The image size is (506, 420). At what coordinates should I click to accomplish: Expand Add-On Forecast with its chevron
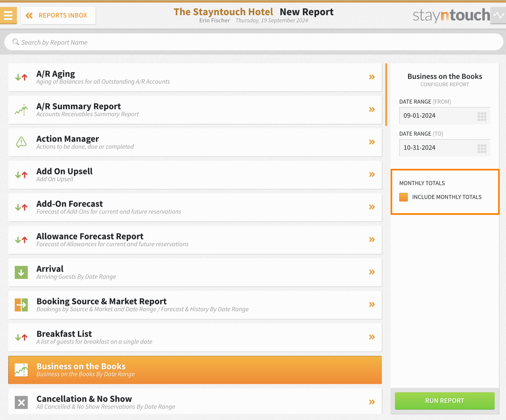coord(372,207)
